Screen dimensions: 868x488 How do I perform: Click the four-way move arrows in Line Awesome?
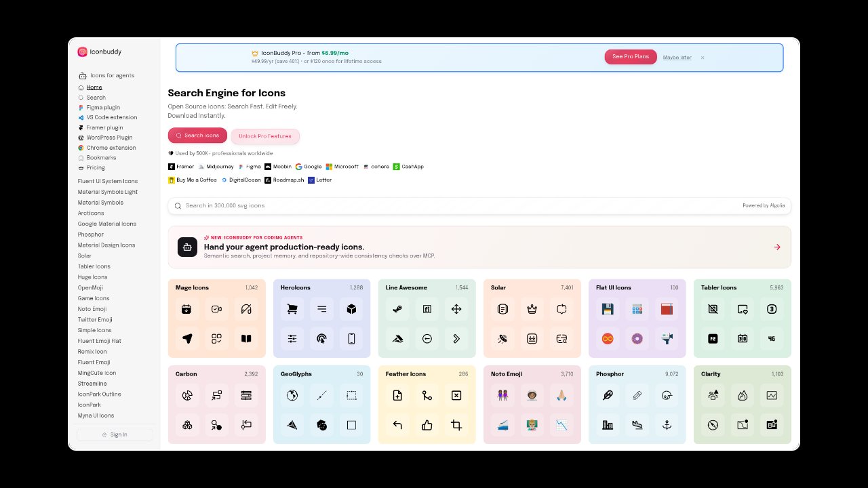(456, 309)
